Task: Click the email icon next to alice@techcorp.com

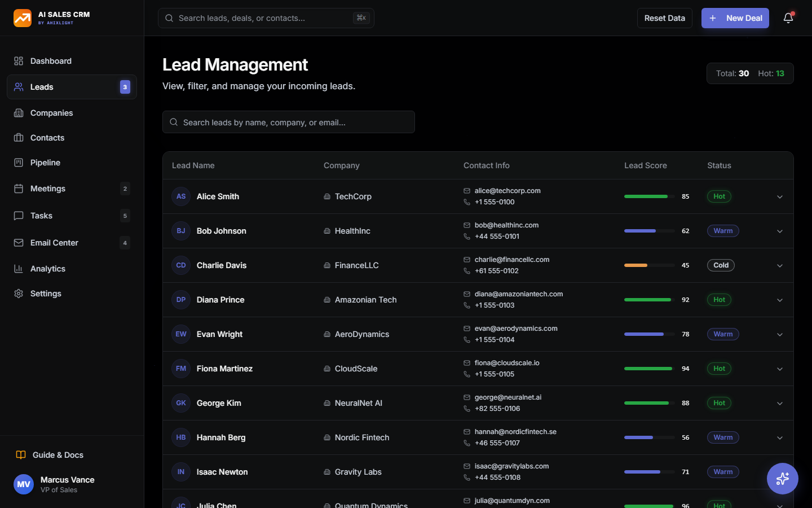Action: click(467, 191)
